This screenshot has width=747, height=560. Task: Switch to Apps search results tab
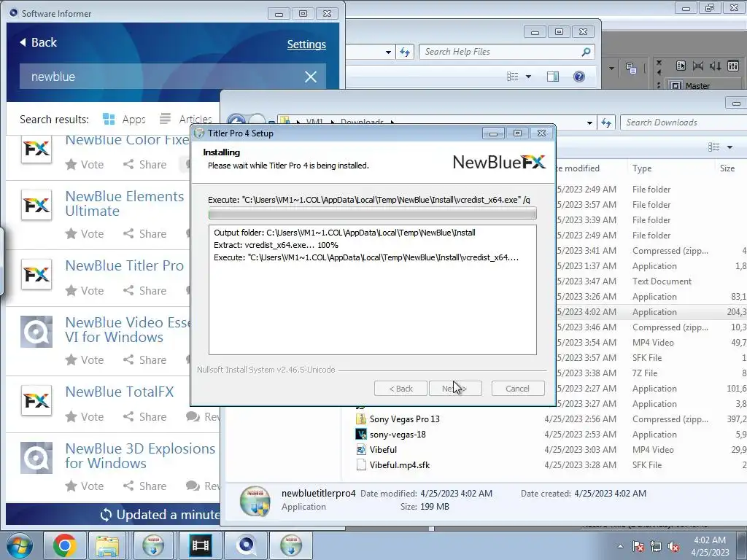point(124,119)
